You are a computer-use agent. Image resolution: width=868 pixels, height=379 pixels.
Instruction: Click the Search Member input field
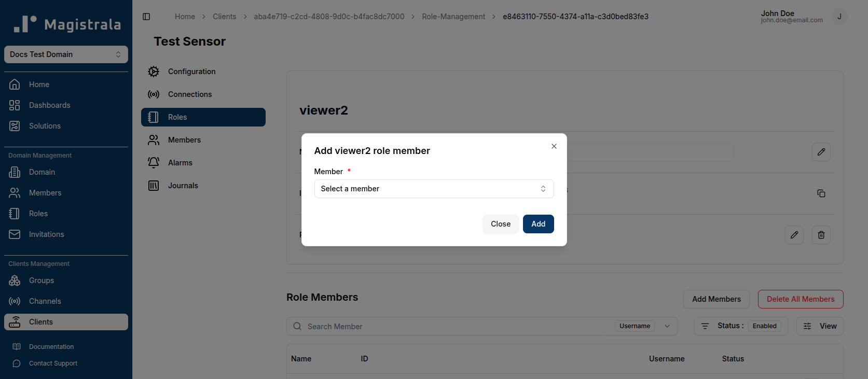coord(457,326)
